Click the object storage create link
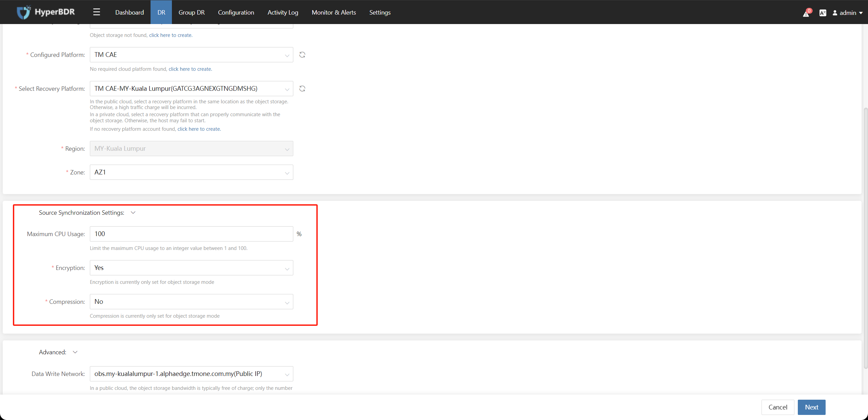868x420 pixels. 171,35
